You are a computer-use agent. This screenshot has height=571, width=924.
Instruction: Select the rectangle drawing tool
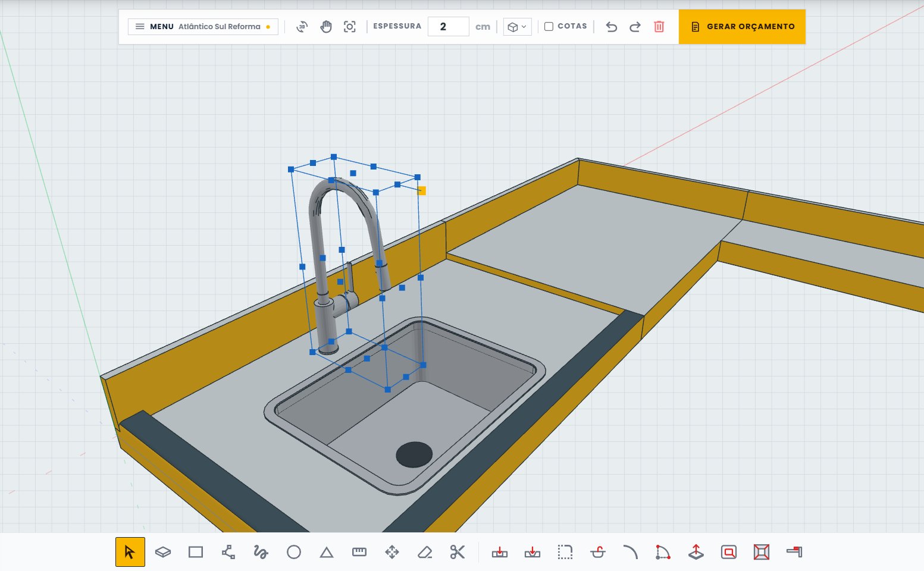tap(196, 552)
